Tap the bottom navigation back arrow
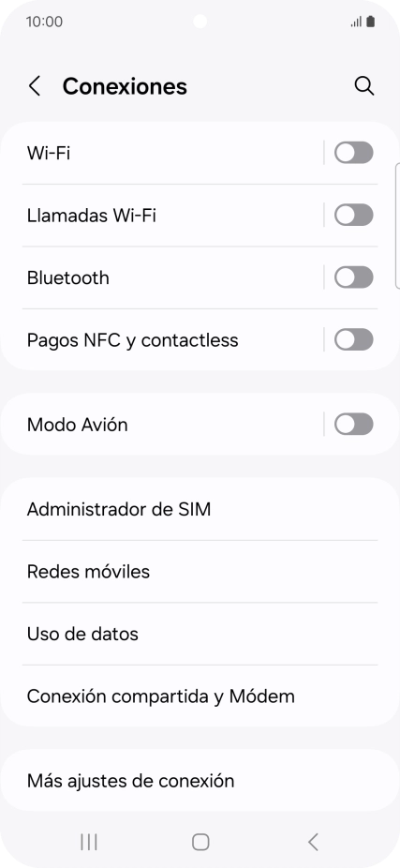This screenshot has height=868, width=400. (x=313, y=842)
